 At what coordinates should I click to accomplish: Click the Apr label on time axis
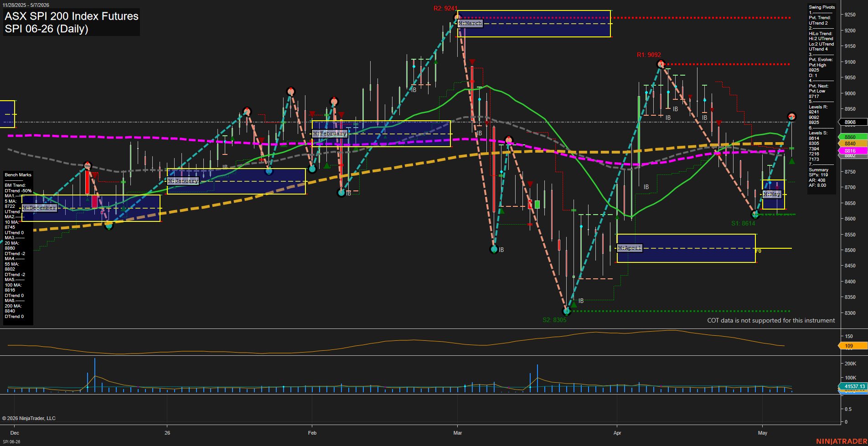click(617, 433)
